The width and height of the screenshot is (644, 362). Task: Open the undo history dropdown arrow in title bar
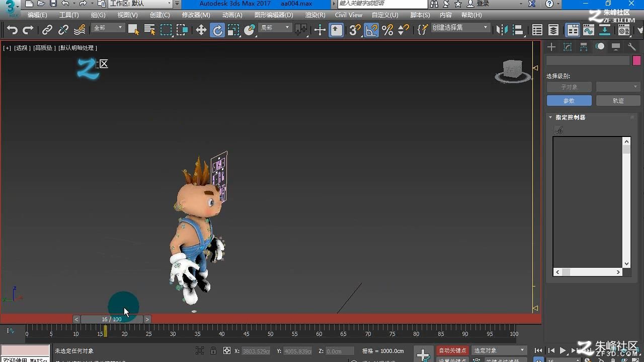pyautogui.click(x=73, y=4)
